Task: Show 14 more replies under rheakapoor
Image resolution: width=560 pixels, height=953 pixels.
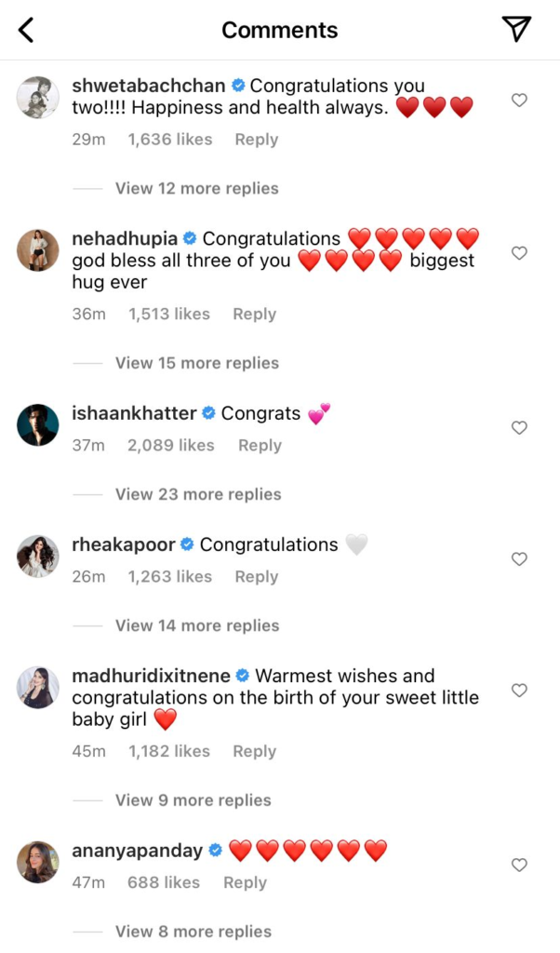Action: click(x=196, y=625)
